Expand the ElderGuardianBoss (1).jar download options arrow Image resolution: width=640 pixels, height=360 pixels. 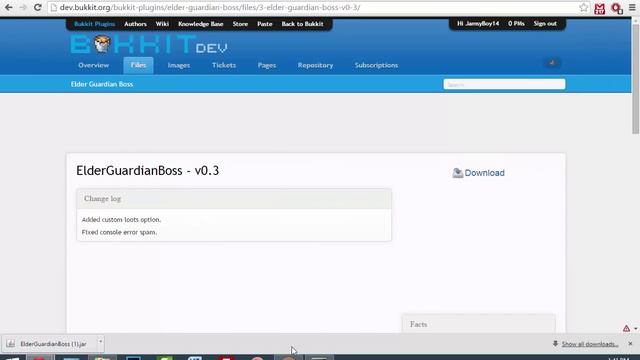(x=100, y=341)
